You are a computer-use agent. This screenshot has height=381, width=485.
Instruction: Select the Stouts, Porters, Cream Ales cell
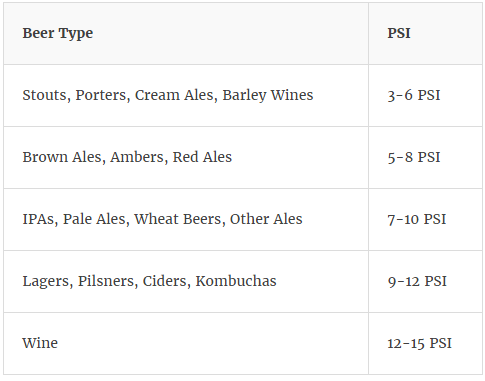point(186,95)
